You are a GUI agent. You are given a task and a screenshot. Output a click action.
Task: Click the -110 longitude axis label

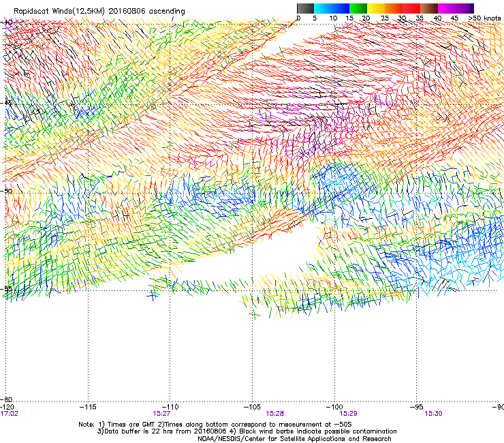pyautogui.click(x=170, y=408)
